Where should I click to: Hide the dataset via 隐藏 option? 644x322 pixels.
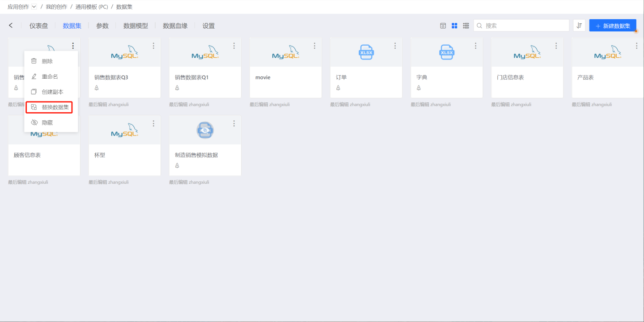[x=47, y=123]
